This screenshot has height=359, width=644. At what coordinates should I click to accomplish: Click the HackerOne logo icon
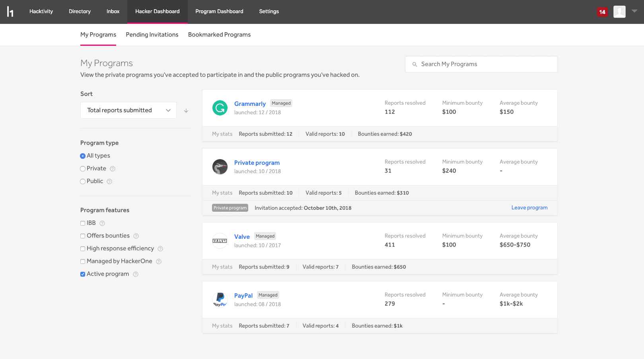(x=10, y=12)
